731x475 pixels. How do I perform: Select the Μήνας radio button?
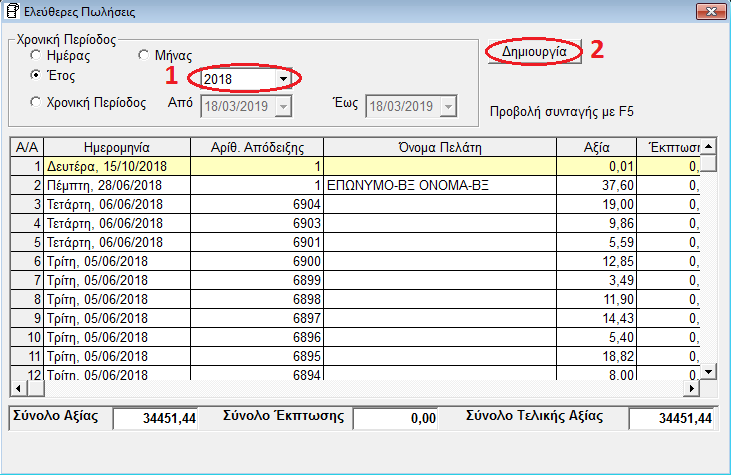pyautogui.click(x=144, y=55)
